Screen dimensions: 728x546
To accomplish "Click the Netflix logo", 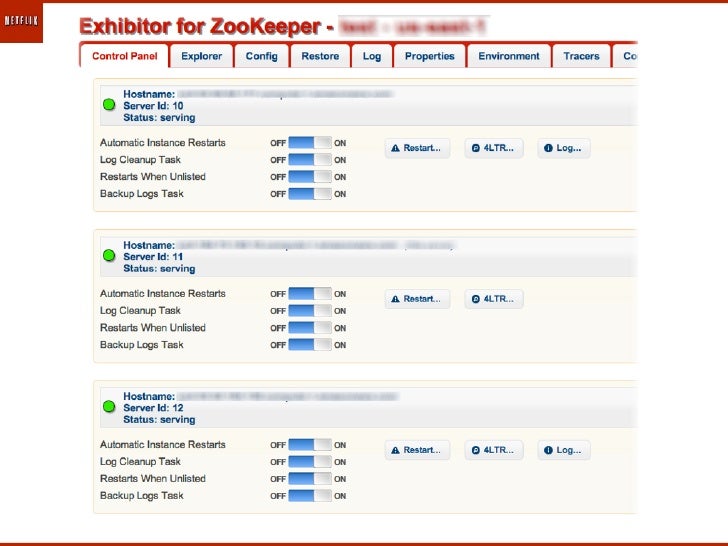I will 21,21.
